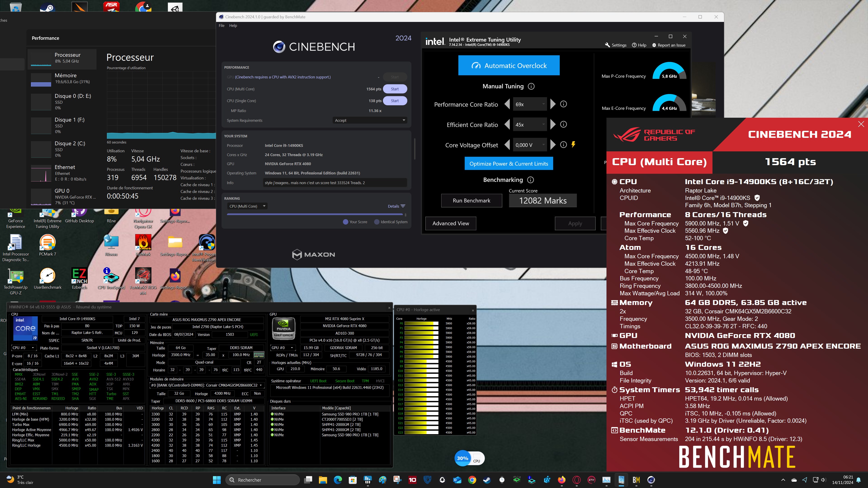Click the Cinebench ranking score bar

(x=315, y=214)
